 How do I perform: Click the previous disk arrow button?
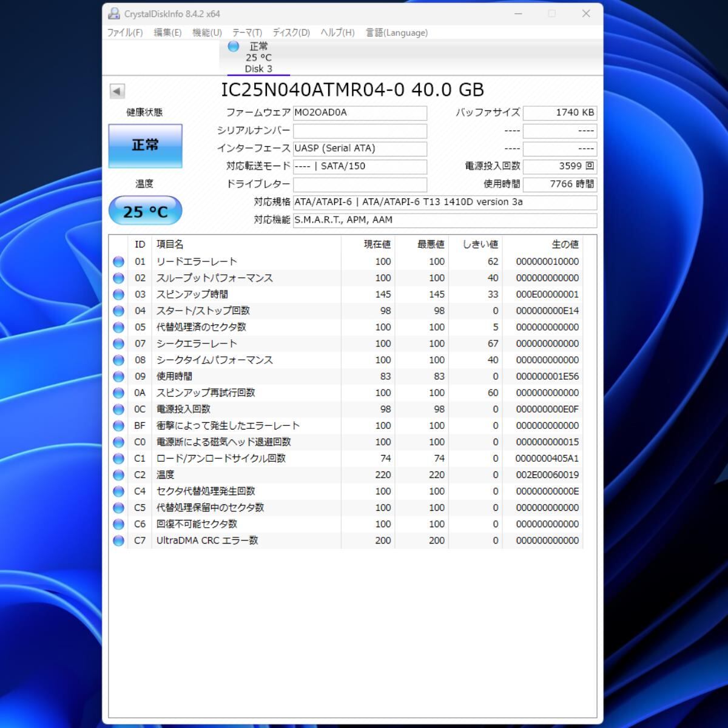(x=117, y=91)
